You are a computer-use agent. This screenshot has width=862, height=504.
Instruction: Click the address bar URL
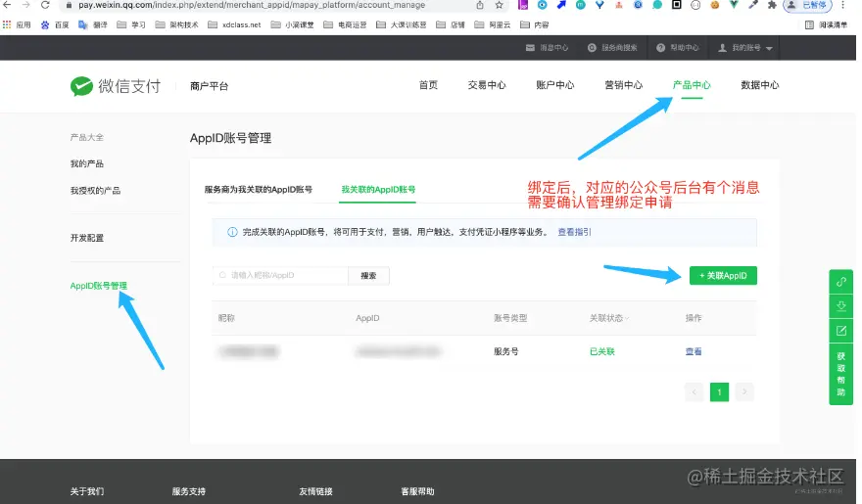click(251, 5)
